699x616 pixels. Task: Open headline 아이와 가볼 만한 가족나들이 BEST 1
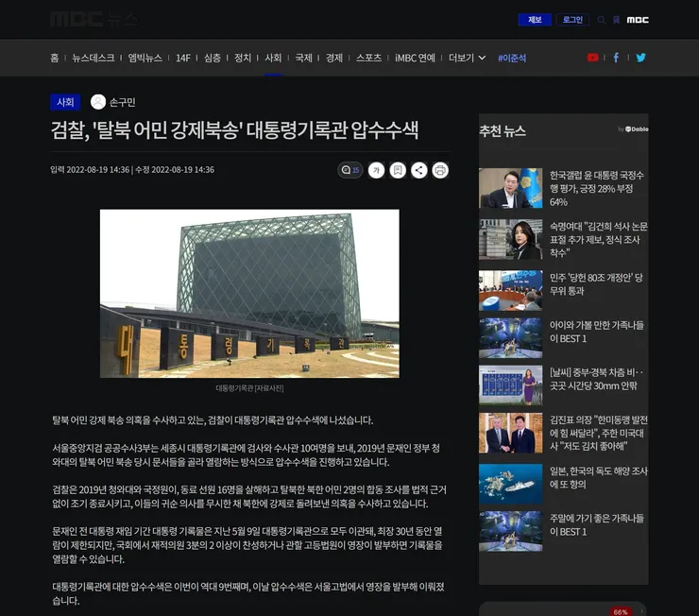click(x=596, y=332)
